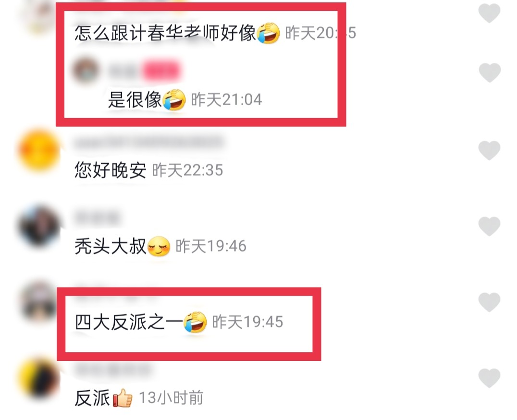Viewport: 517px width, 420px height.
Task: Tap comment text 您好晚安
Action: (111, 170)
